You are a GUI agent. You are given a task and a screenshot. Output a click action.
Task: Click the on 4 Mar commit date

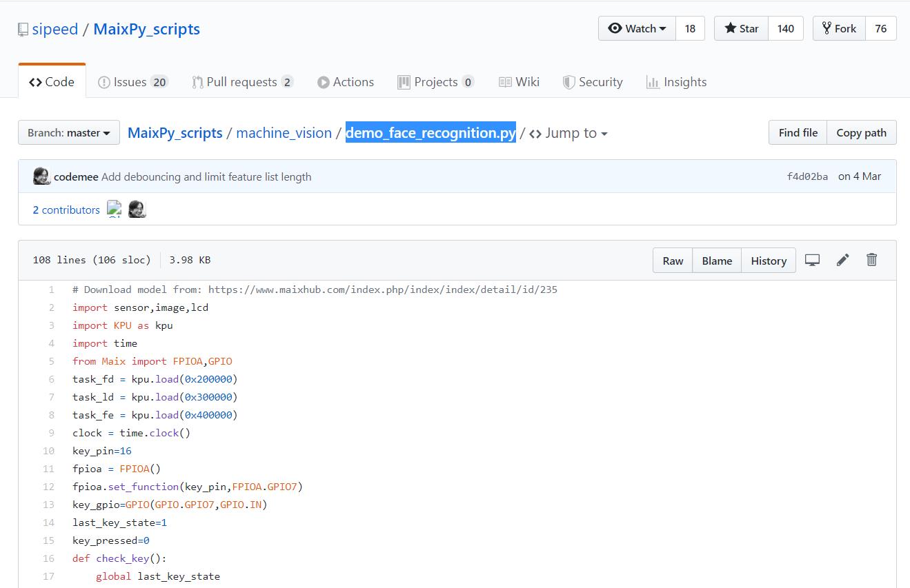[860, 176]
